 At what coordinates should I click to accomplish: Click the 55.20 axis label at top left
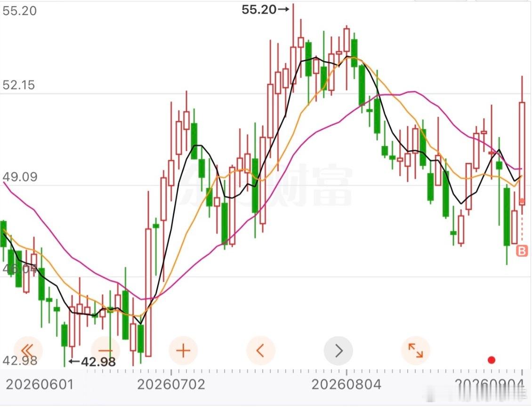[x=19, y=11]
